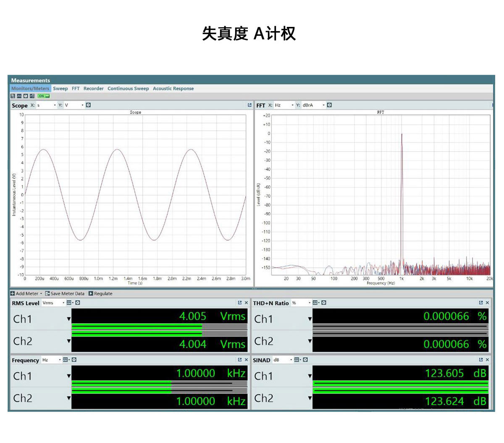Click the first toolbar icon under Monitors/Meters
Screen dimensions: 504x443
(x=13, y=96)
